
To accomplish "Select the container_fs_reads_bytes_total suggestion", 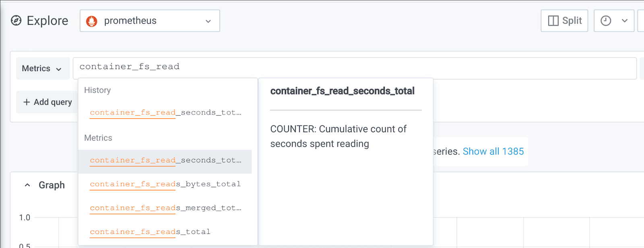I will 165,184.
